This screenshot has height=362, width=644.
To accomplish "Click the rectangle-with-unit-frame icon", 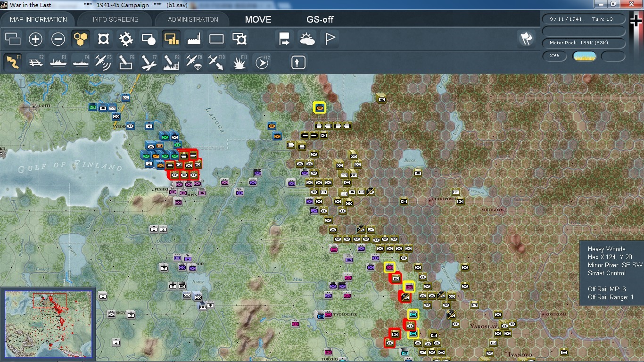I will (x=239, y=39).
